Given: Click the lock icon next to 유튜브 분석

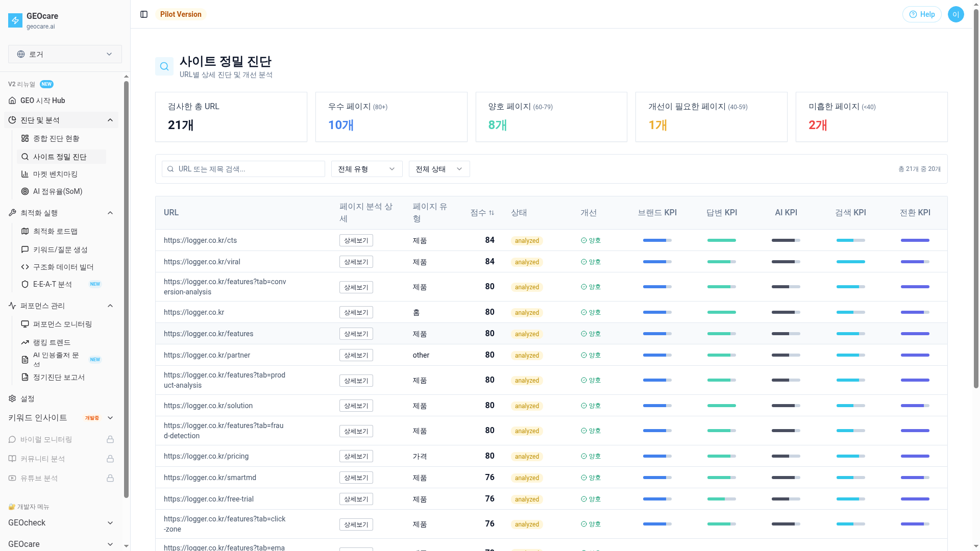Looking at the screenshot, I should pos(110,479).
